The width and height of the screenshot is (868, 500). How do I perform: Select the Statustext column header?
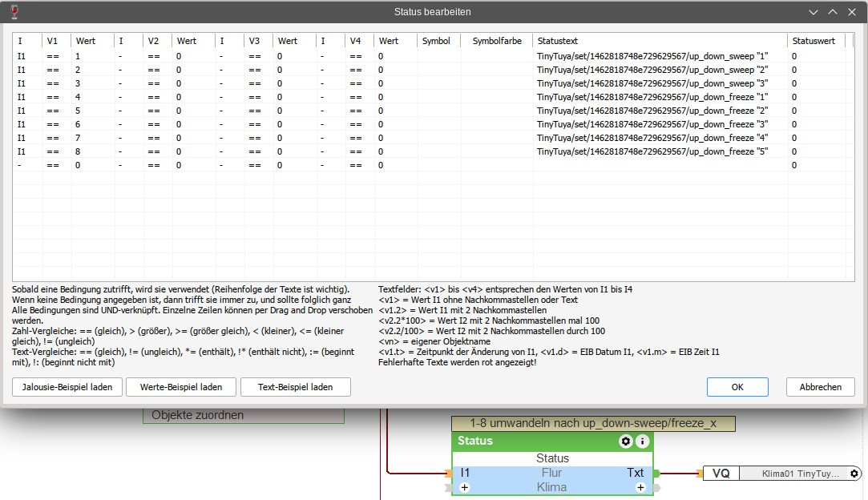pyautogui.click(x=660, y=41)
